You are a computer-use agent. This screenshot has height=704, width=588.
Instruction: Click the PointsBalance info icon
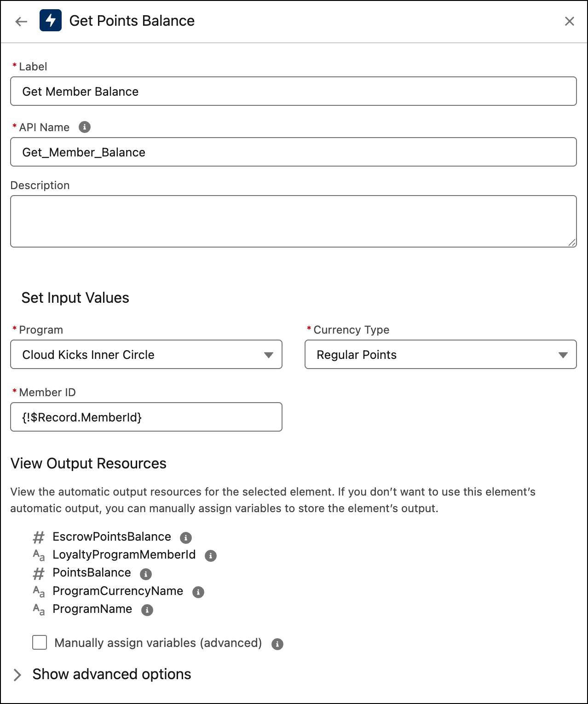click(x=146, y=574)
